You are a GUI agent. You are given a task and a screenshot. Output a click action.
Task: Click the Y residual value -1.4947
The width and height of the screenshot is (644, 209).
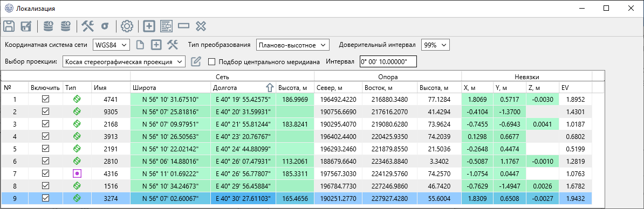click(x=510, y=186)
